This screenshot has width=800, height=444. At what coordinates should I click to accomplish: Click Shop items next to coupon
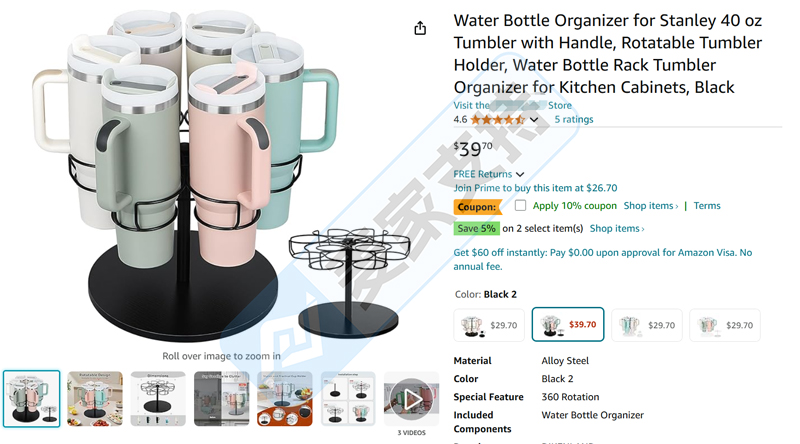651,206
